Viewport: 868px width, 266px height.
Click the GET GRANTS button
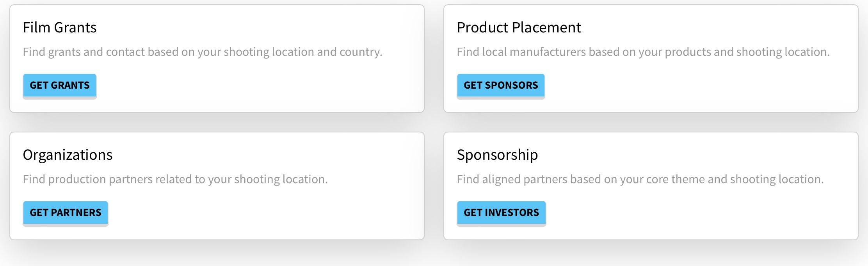pos(60,86)
